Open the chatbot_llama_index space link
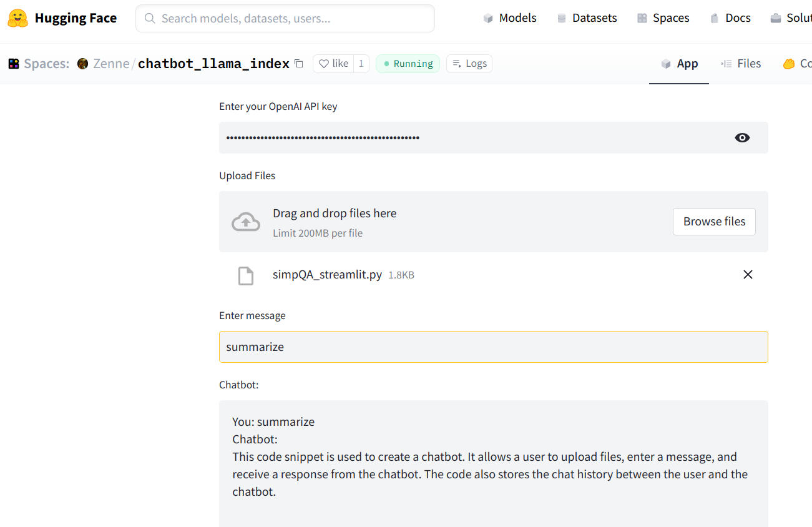Image resolution: width=812 pixels, height=527 pixels. (x=213, y=64)
